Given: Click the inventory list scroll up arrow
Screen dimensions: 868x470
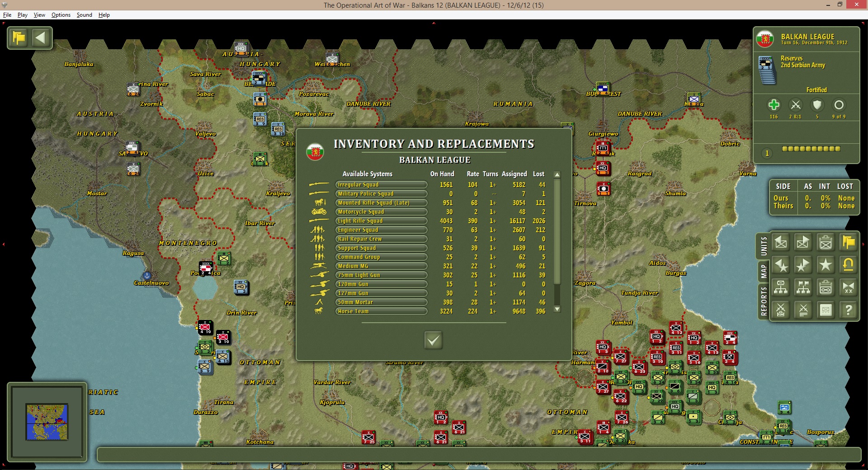Looking at the screenshot, I should (x=557, y=175).
